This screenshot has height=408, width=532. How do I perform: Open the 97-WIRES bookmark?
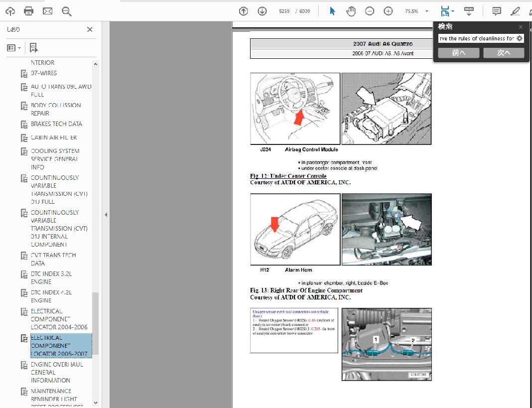click(44, 73)
